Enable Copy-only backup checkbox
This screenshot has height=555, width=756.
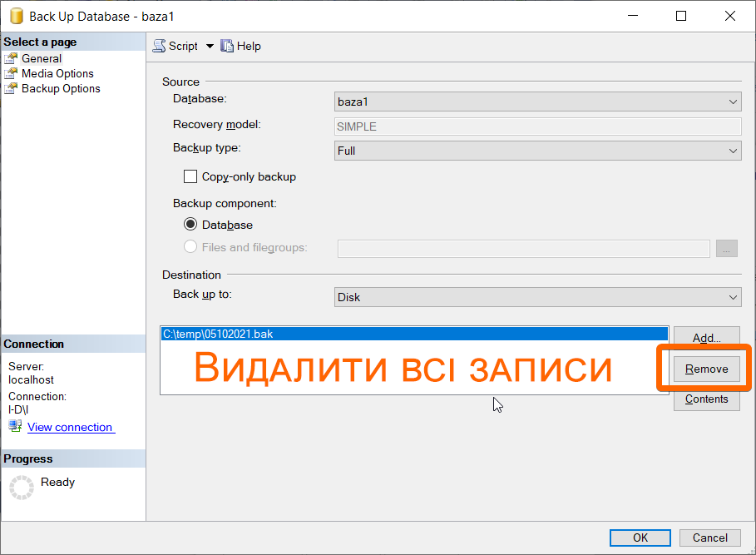tap(190, 176)
